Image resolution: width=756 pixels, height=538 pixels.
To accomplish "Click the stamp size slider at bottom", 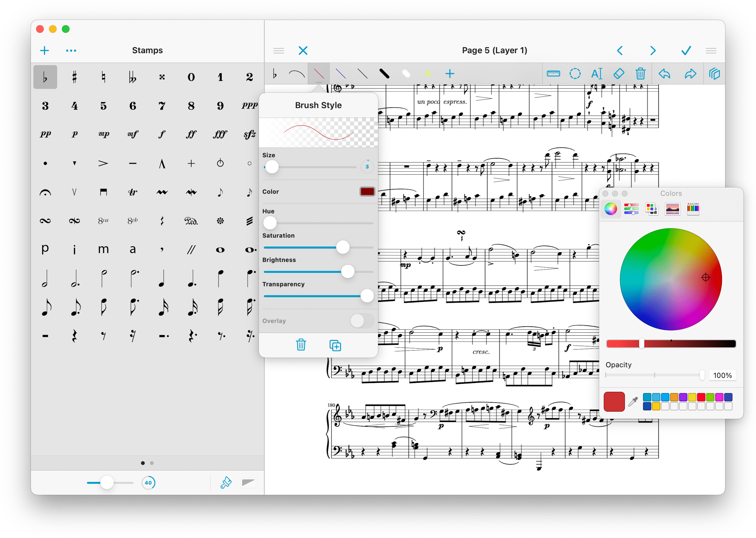I will point(110,483).
